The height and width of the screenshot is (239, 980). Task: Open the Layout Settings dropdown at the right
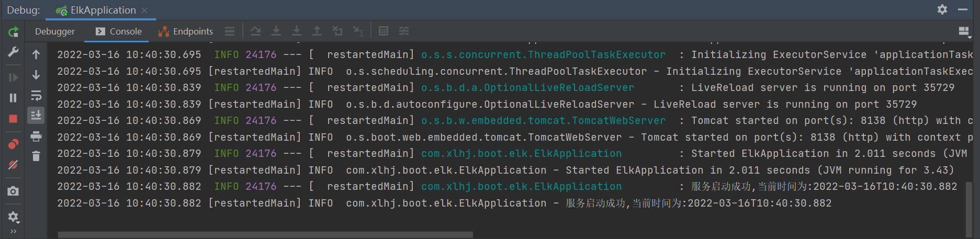[x=965, y=32]
